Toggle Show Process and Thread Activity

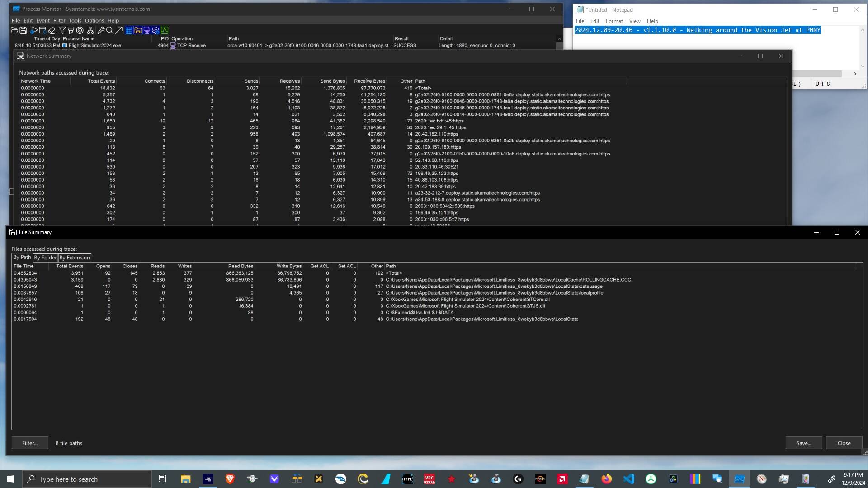[x=156, y=30]
